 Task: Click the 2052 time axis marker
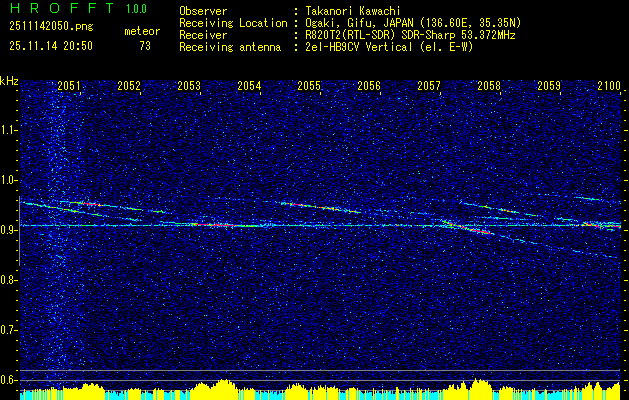(x=129, y=86)
